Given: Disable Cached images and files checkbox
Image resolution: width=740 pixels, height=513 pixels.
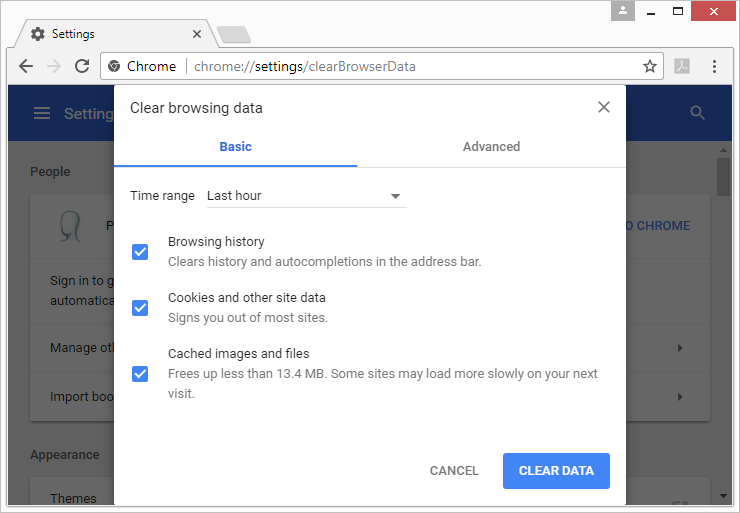Looking at the screenshot, I should pos(140,374).
